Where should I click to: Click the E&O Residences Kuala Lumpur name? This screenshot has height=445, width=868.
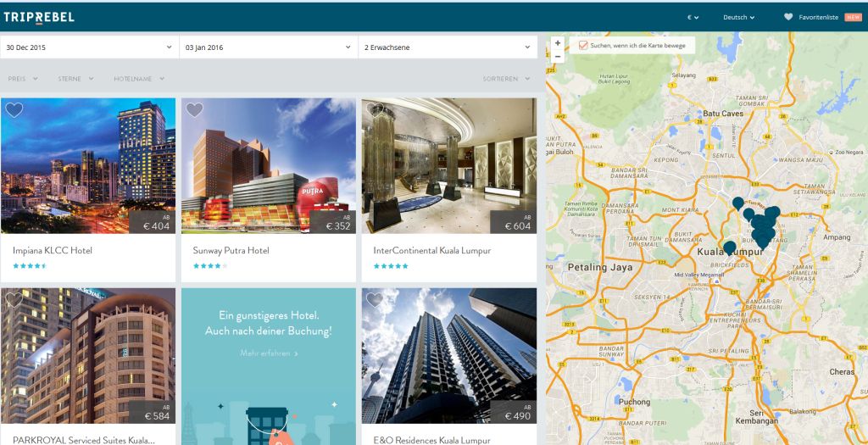tap(431, 441)
